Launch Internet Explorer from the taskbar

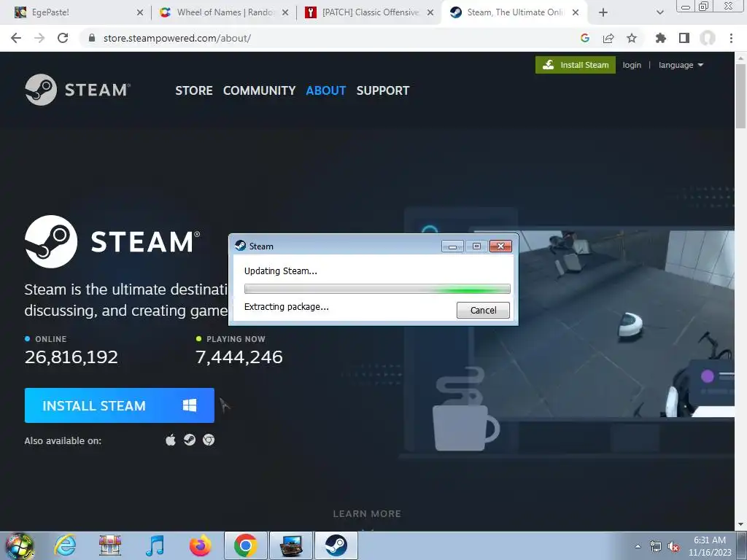(65, 545)
